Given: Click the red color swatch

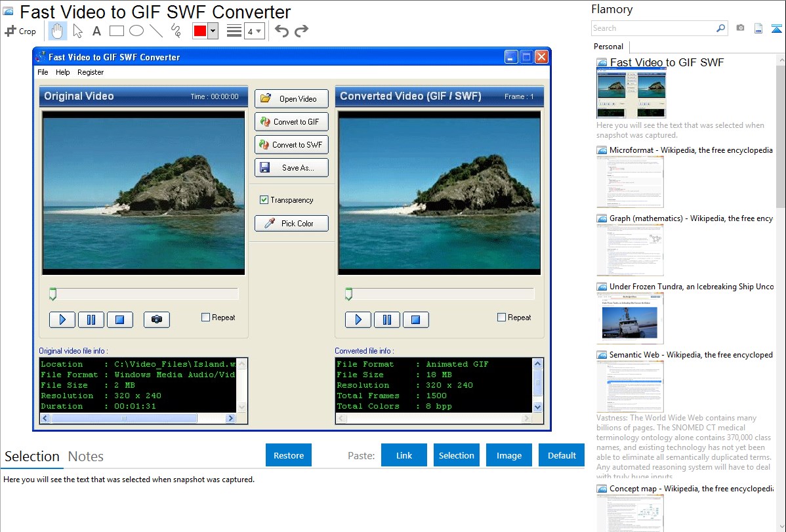Looking at the screenshot, I should 200,31.
